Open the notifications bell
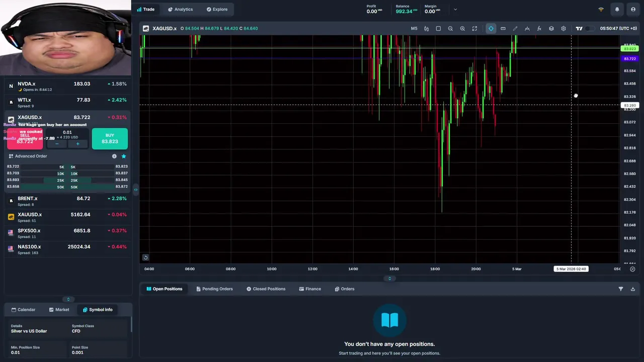 click(x=617, y=9)
